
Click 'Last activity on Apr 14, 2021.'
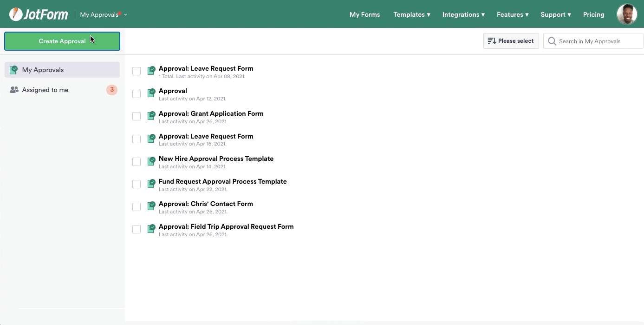point(193,166)
